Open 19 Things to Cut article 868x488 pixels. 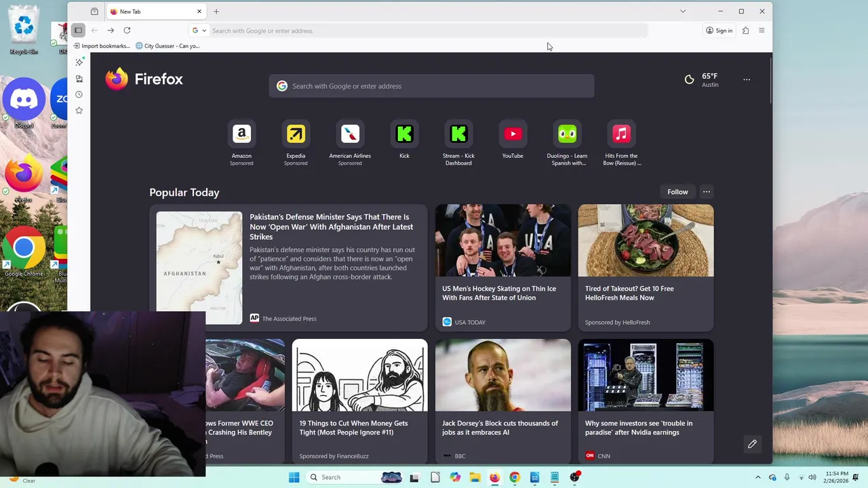coord(359,401)
